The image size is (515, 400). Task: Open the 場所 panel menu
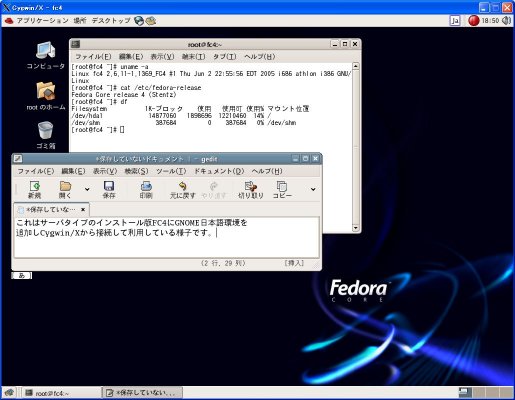(x=80, y=21)
